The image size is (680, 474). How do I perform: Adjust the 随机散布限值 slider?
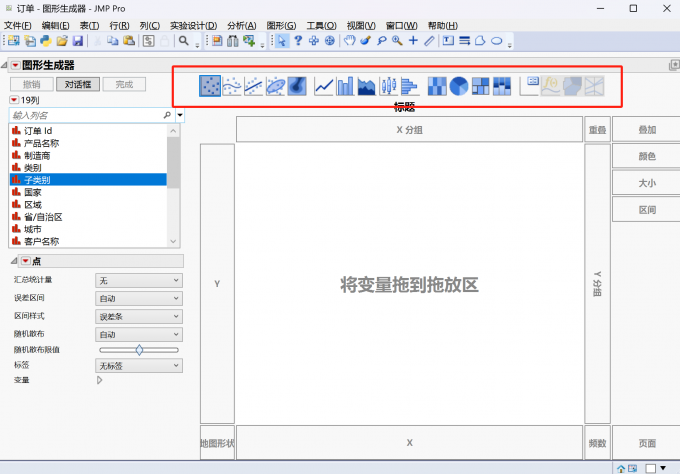point(139,350)
